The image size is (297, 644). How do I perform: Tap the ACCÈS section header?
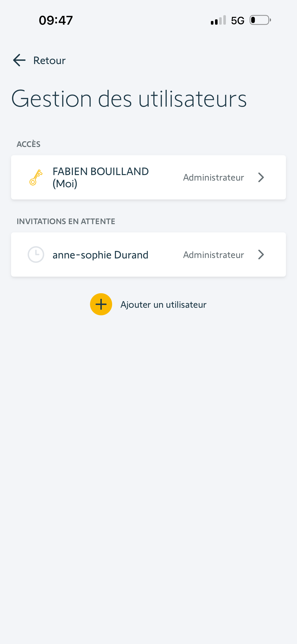(x=29, y=144)
